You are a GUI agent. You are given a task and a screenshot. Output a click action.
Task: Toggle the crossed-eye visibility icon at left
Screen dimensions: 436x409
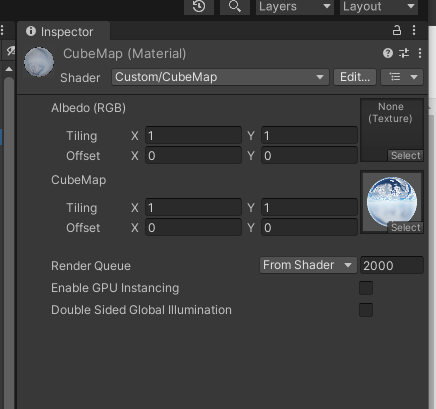pos(11,51)
